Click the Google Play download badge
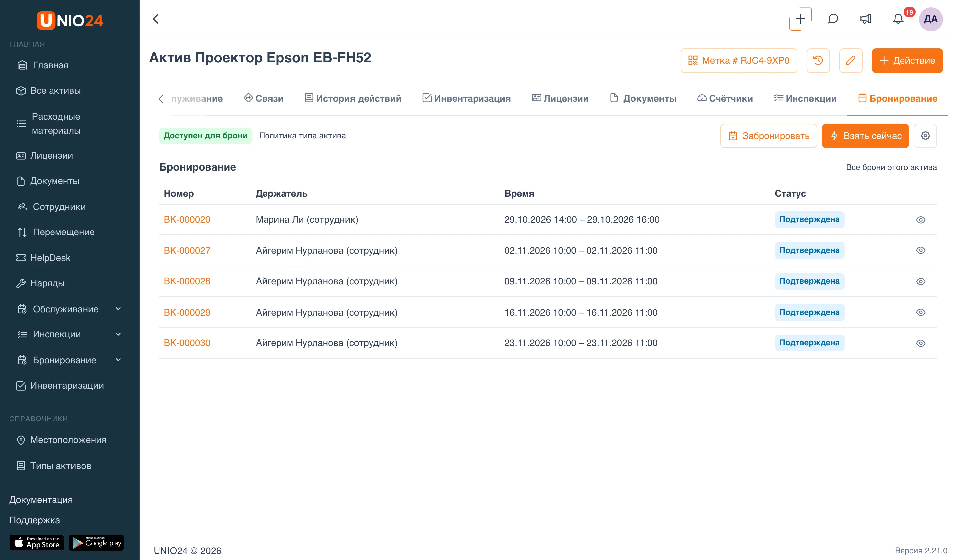Image resolution: width=957 pixels, height=560 pixels. (96, 542)
